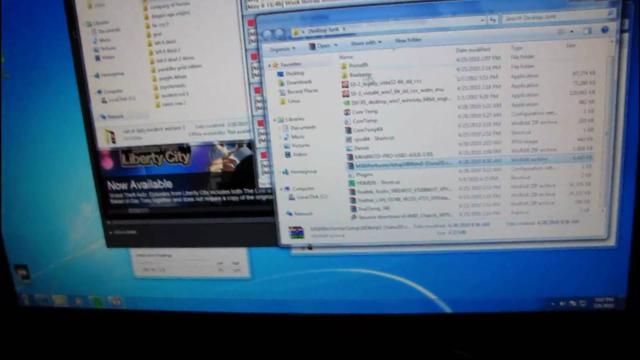Viewport: 640px width, 360px height.
Task: Go back with the Explorer Back arrow
Action: (267, 34)
